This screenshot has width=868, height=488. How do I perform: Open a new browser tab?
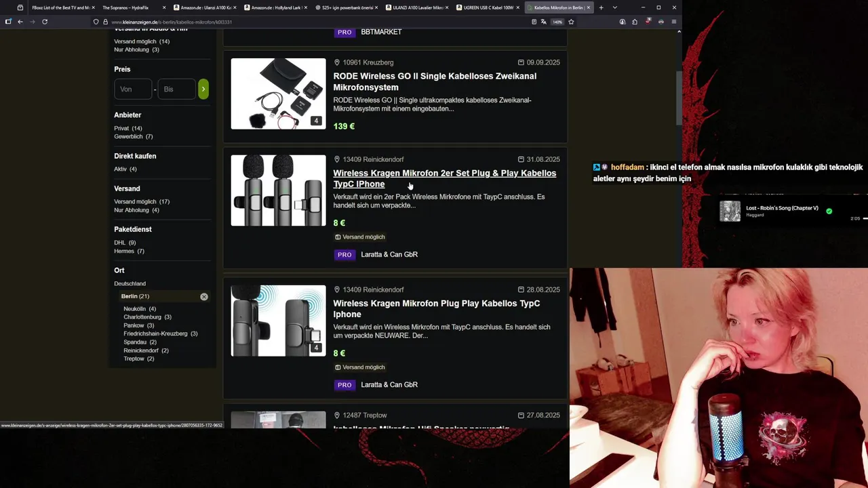[601, 7]
